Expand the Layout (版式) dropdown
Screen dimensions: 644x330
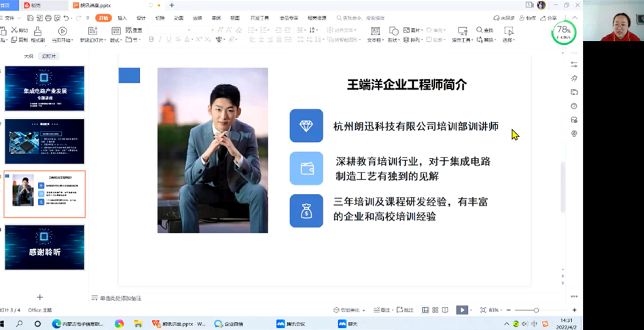[x=116, y=40]
